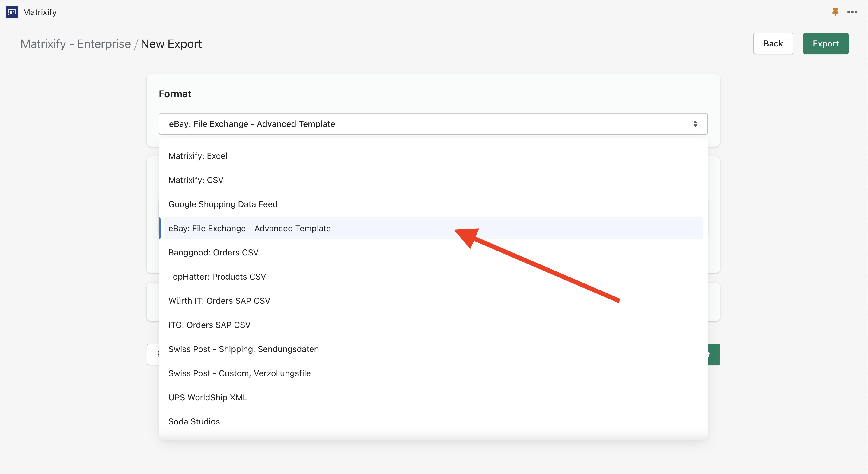Click the up-down stepper arrows on Format dropdown

click(696, 124)
